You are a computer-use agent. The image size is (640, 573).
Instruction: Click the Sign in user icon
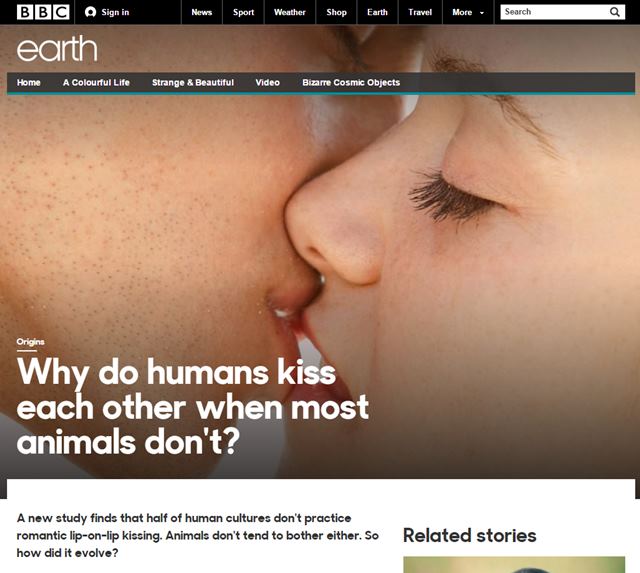tap(91, 12)
